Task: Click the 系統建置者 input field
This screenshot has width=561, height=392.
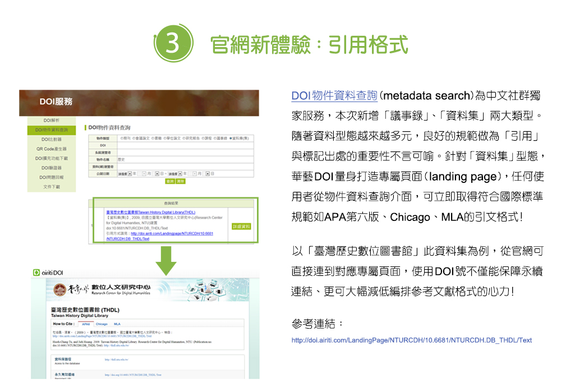Action: click(x=185, y=153)
